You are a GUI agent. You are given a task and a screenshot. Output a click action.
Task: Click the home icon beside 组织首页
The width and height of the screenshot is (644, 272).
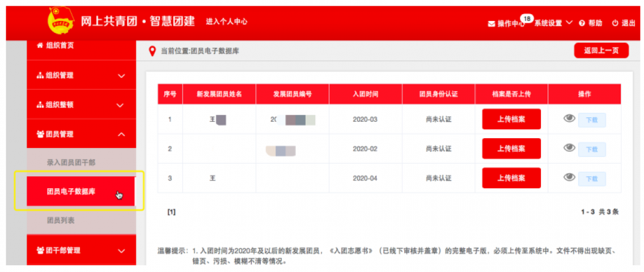point(40,45)
